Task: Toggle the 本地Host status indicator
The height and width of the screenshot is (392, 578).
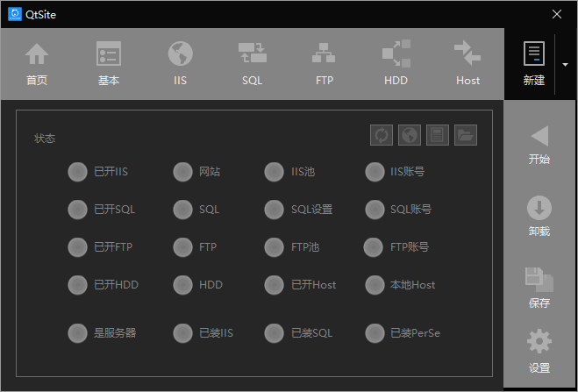Action: pyautogui.click(x=375, y=285)
